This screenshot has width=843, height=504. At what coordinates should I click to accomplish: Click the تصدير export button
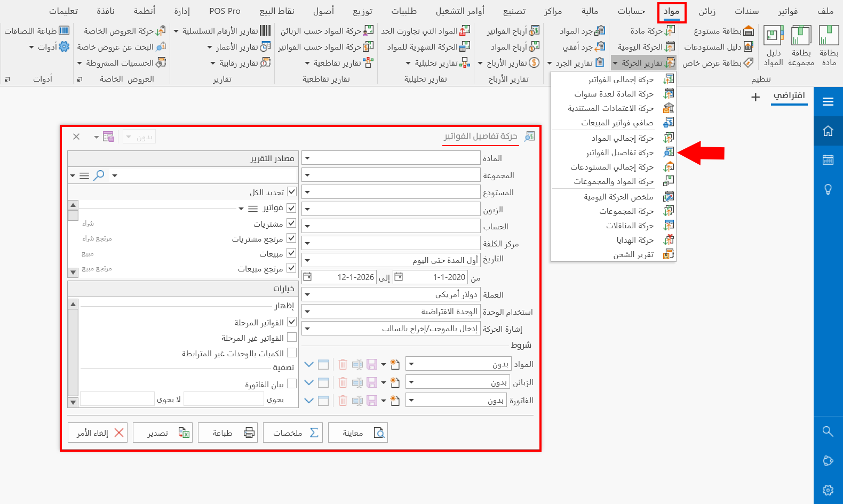click(163, 433)
